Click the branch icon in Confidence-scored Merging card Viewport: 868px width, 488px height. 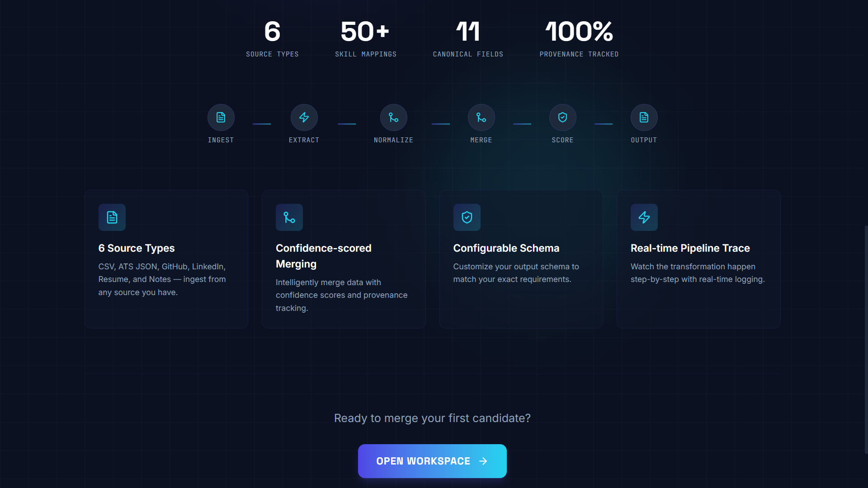point(289,217)
